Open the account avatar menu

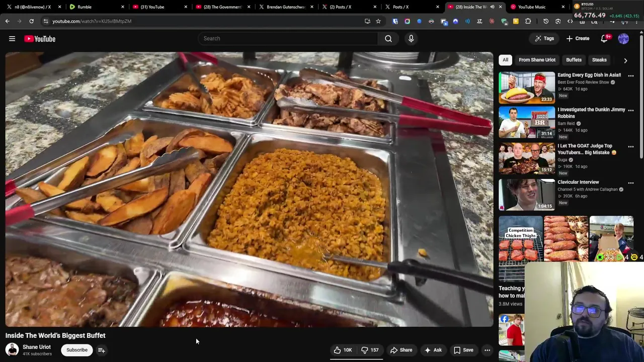[623, 39]
